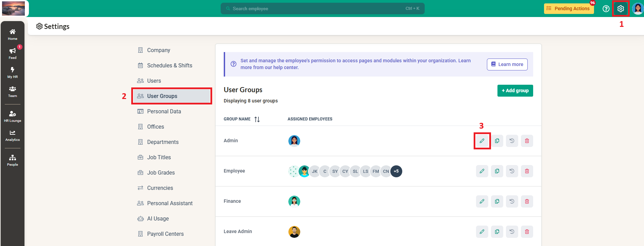Open Feed from the left sidebar
The image size is (644, 246).
click(13, 53)
